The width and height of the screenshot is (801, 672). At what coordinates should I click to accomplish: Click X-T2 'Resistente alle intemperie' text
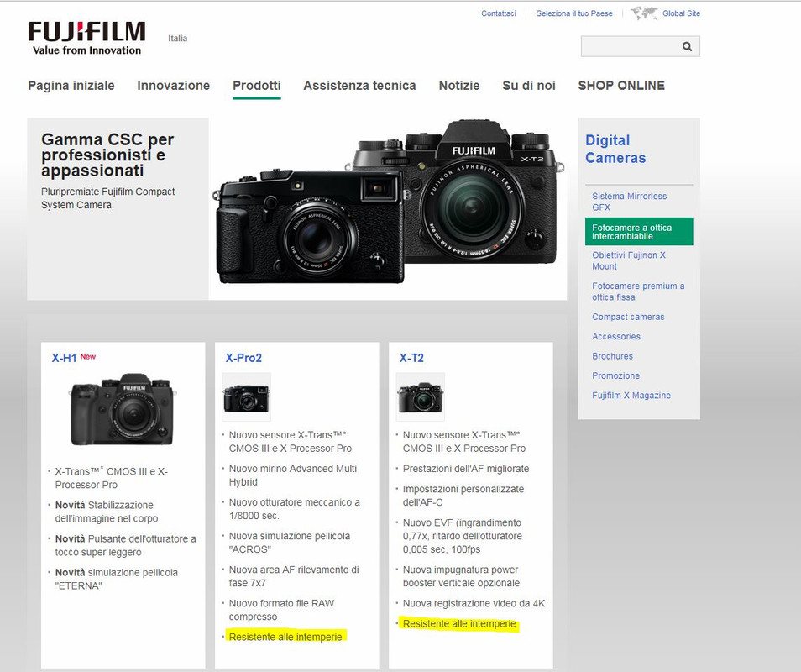(x=459, y=623)
